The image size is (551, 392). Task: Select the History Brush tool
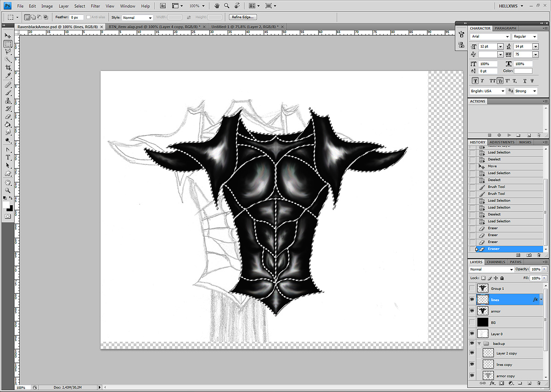click(8, 108)
